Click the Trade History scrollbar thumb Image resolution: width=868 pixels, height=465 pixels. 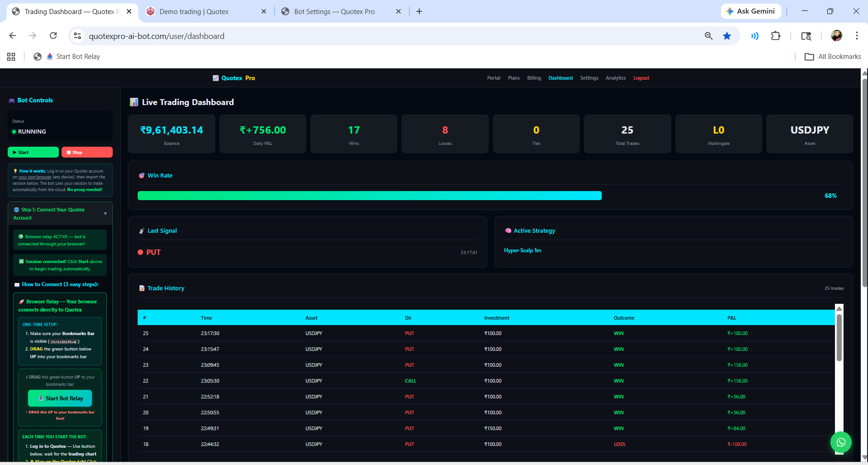click(x=839, y=337)
